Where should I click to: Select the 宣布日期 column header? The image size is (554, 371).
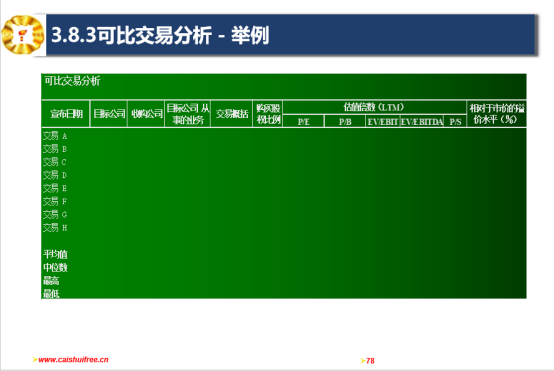tap(66, 114)
